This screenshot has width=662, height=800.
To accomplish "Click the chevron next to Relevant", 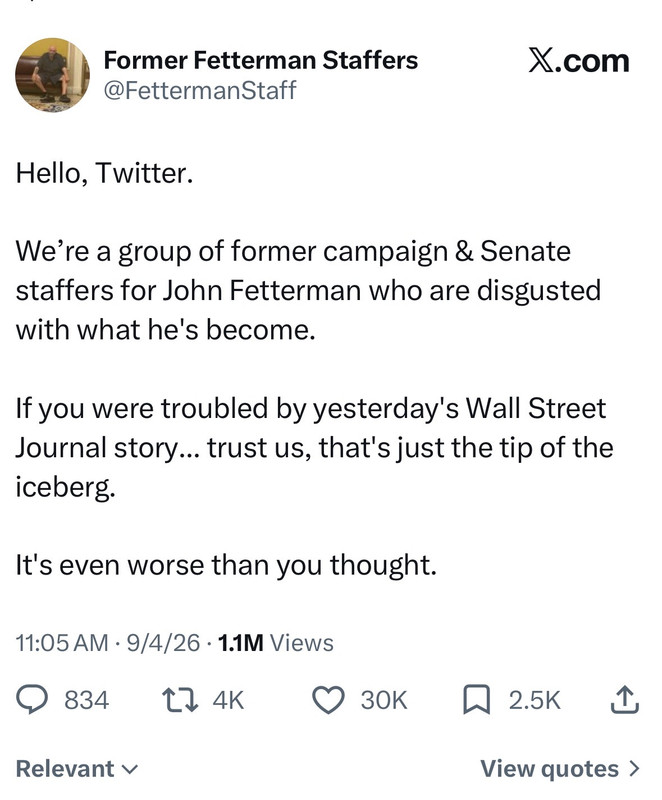I will [x=131, y=769].
